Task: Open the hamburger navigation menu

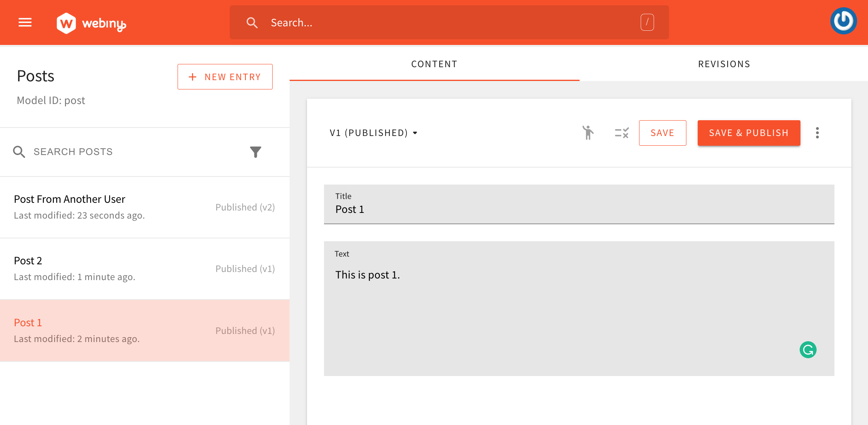Action: [25, 23]
